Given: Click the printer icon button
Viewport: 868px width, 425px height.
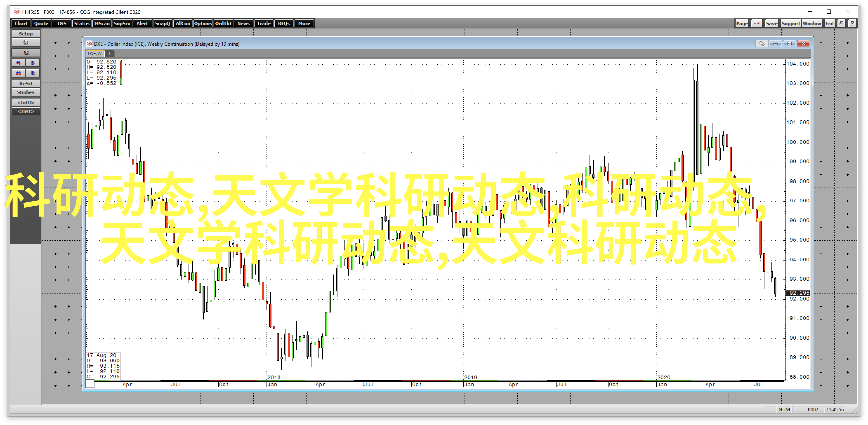Looking at the screenshot, I should tap(26, 42).
